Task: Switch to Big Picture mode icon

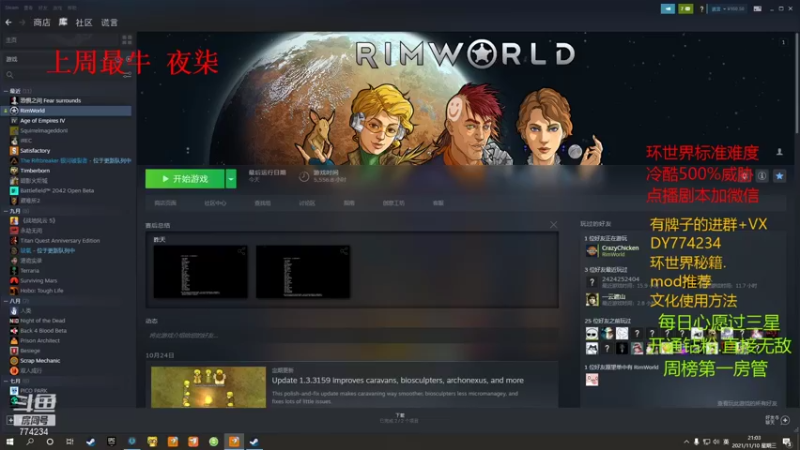Action: point(757,9)
